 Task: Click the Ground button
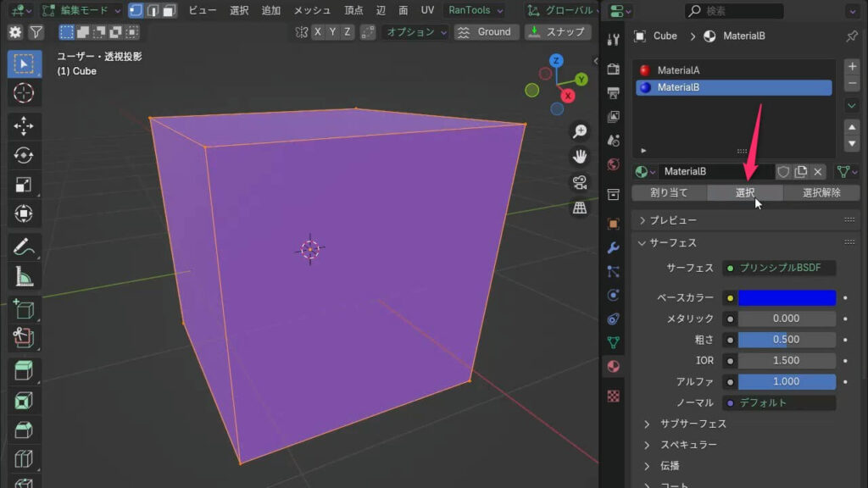[486, 32]
